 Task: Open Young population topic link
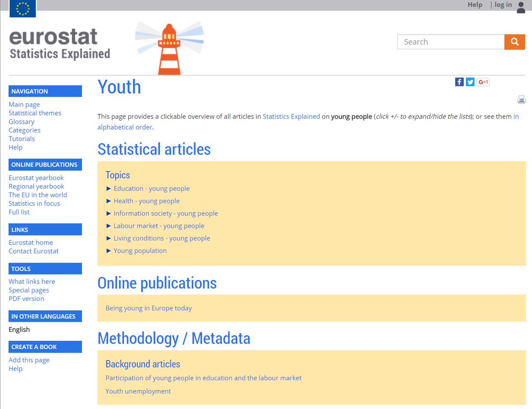[x=140, y=250]
